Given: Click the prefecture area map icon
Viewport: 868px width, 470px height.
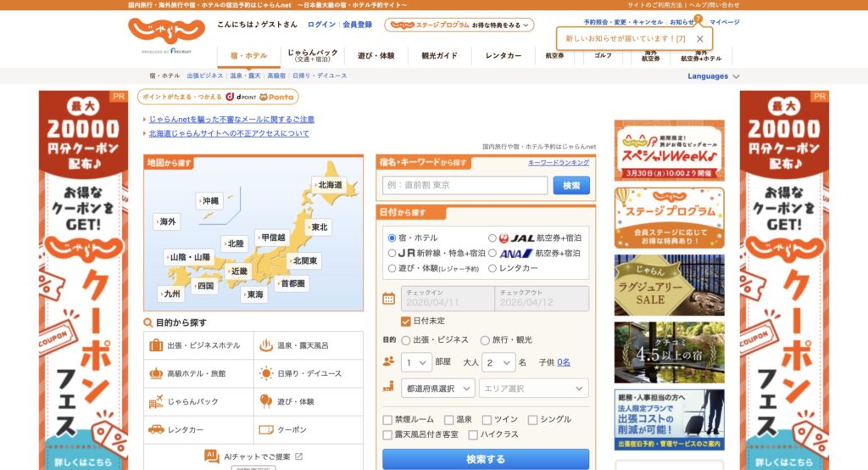Looking at the screenshot, I should click(388, 387).
